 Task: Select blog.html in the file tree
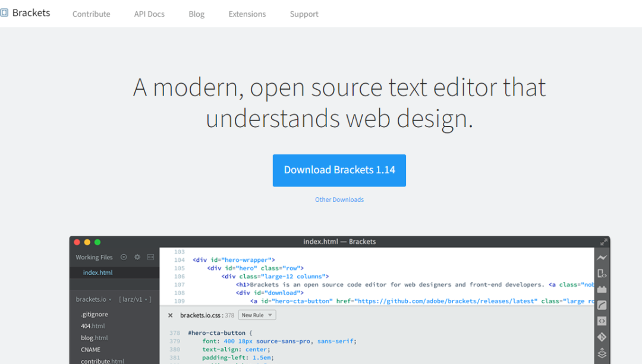coord(93,338)
